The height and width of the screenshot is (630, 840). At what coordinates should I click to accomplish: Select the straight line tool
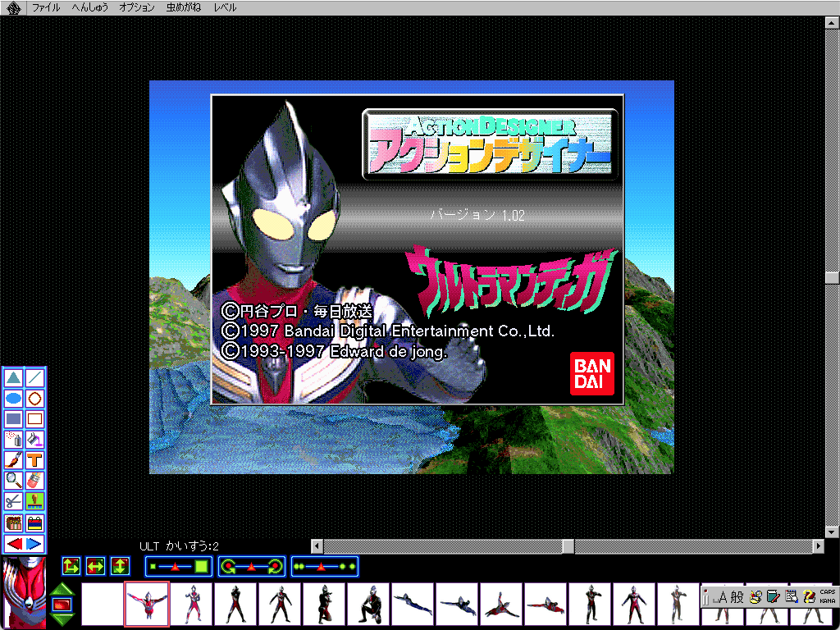click(x=34, y=378)
